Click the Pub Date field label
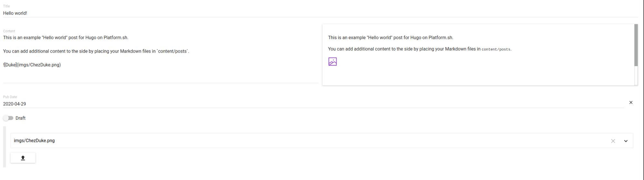 click(10, 97)
